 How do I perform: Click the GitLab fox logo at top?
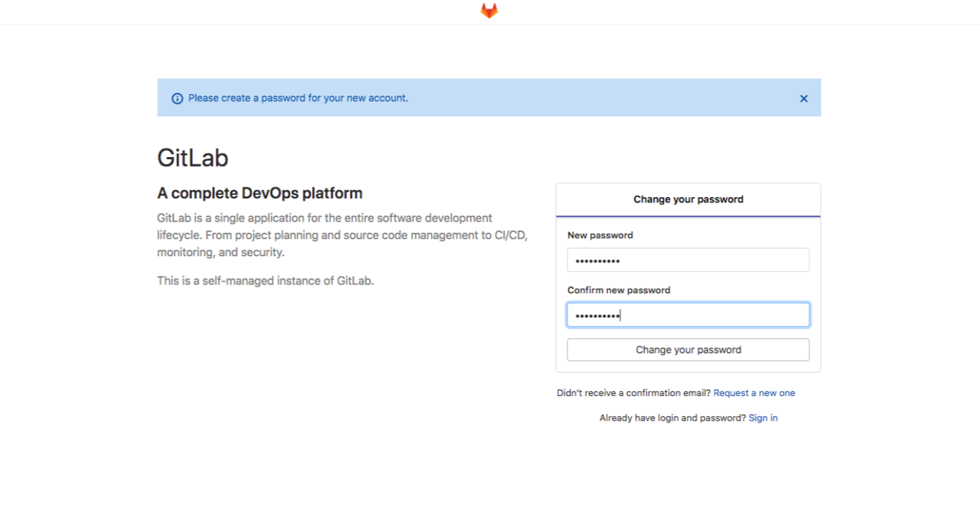coord(489,10)
